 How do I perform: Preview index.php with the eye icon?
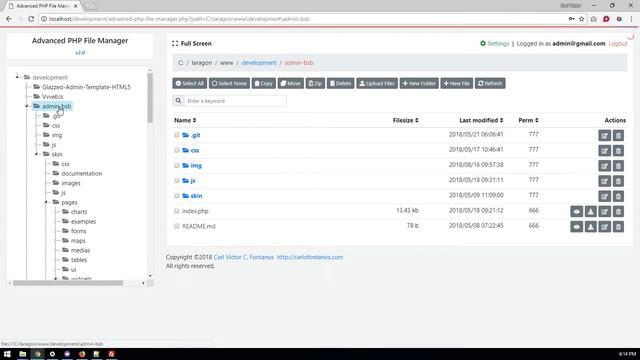[x=576, y=211]
